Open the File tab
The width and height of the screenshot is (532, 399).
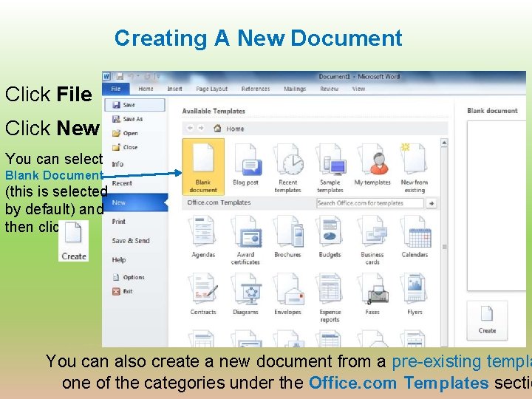(116, 89)
